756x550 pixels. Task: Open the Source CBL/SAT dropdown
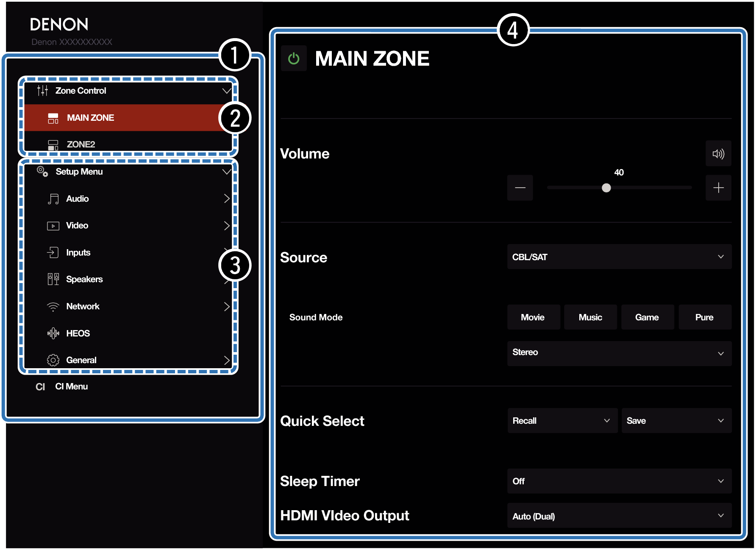[x=619, y=257]
